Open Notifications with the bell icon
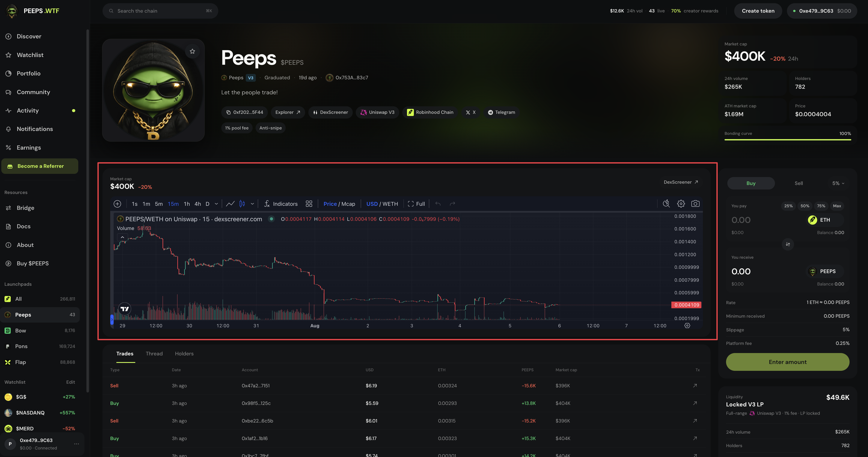This screenshot has width=868, height=457. pyautogui.click(x=8, y=129)
